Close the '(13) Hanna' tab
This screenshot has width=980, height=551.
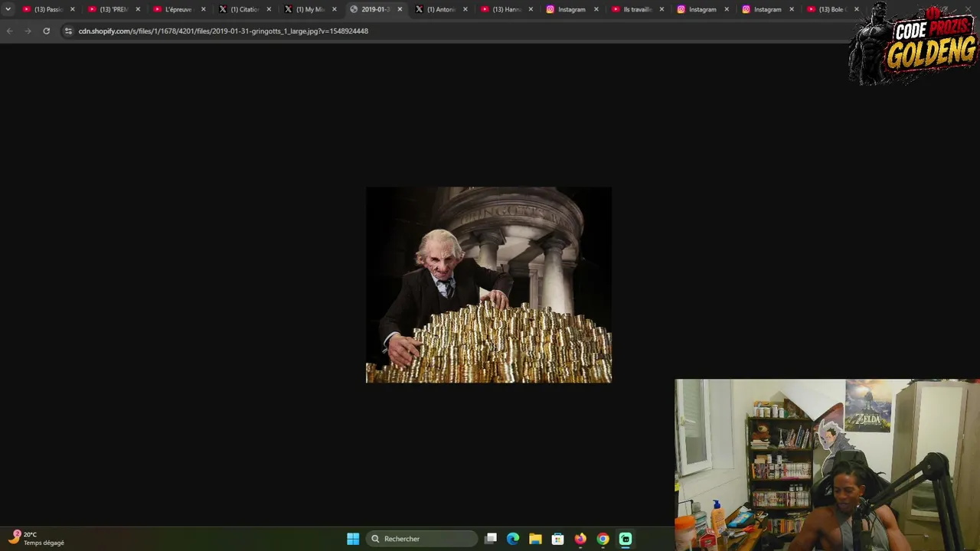[x=531, y=9]
